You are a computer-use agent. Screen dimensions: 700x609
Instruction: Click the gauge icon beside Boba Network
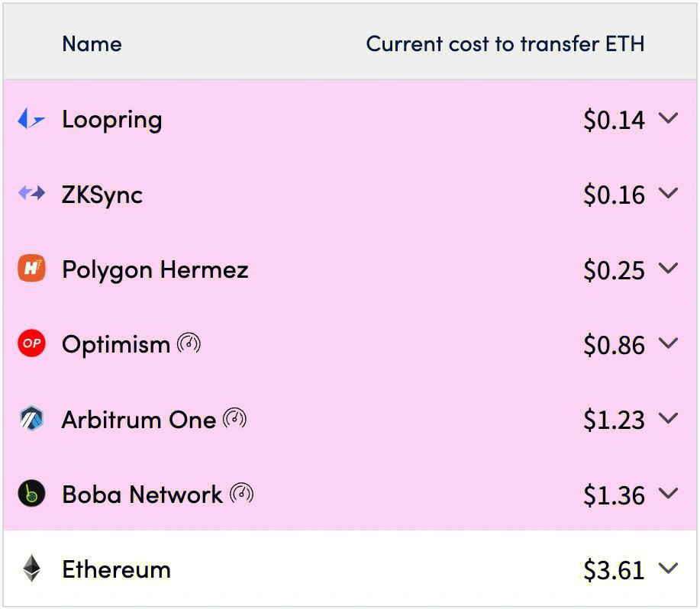(x=241, y=494)
